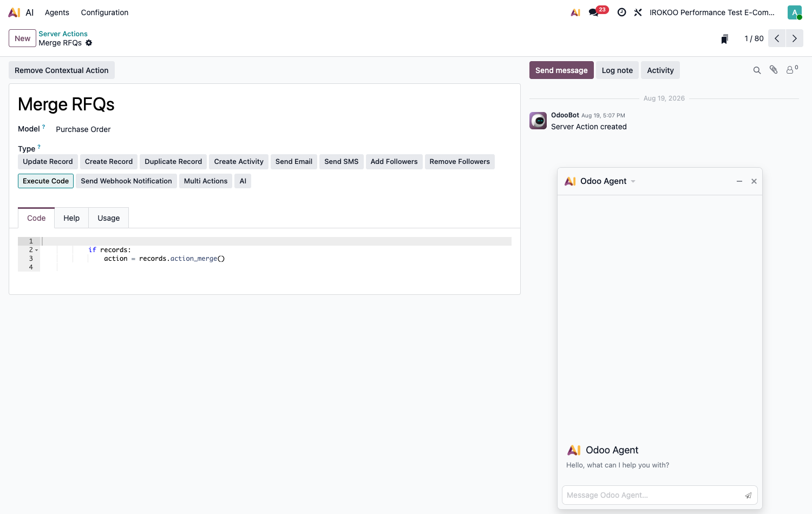Select Execute Code type
The image size is (812, 514).
click(46, 181)
